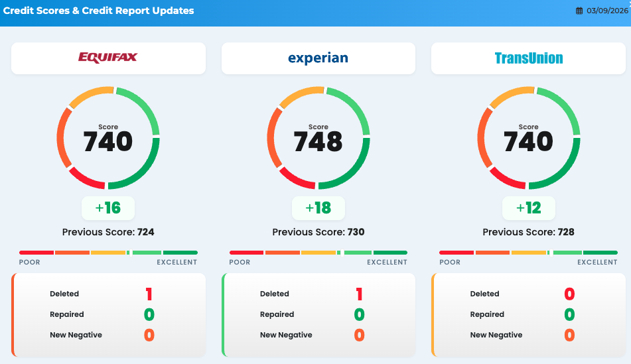The height and width of the screenshot is (364, 631).
Task: Click the Experian 748 score gauge
Action: pos(318,137)
